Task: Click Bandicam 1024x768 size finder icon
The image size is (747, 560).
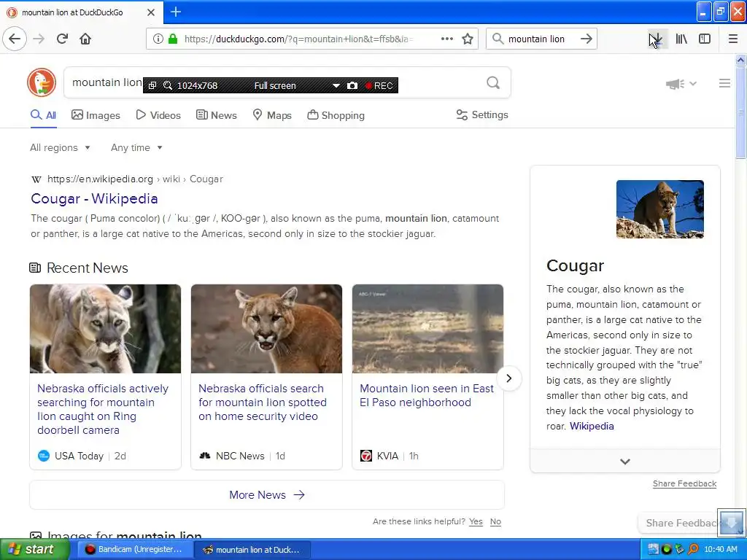Action: coord(168,86)
